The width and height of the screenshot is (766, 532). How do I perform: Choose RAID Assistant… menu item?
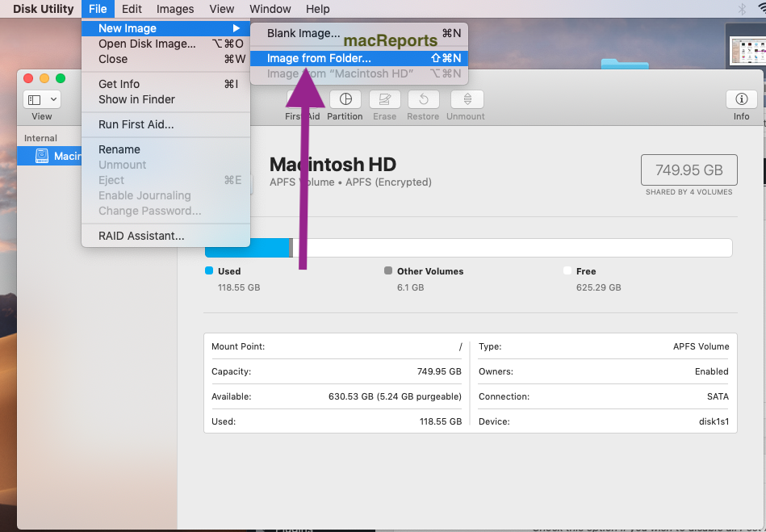click(x=165, y=236)
